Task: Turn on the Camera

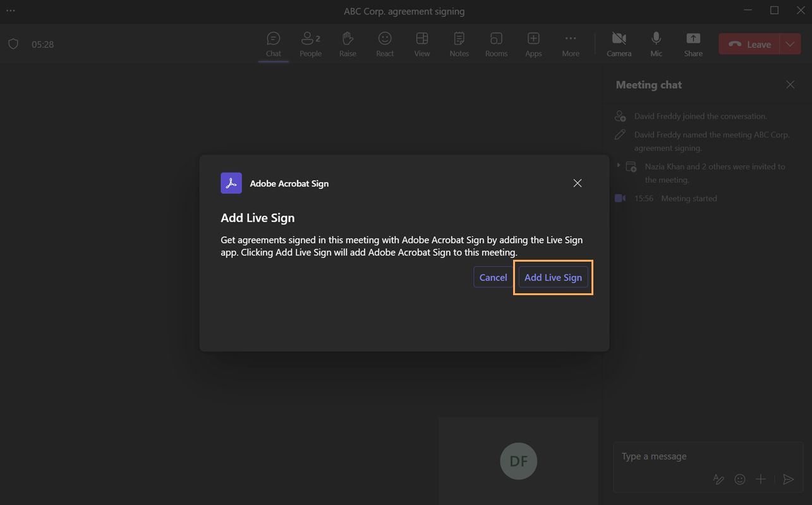Action: tap(619, 45)
